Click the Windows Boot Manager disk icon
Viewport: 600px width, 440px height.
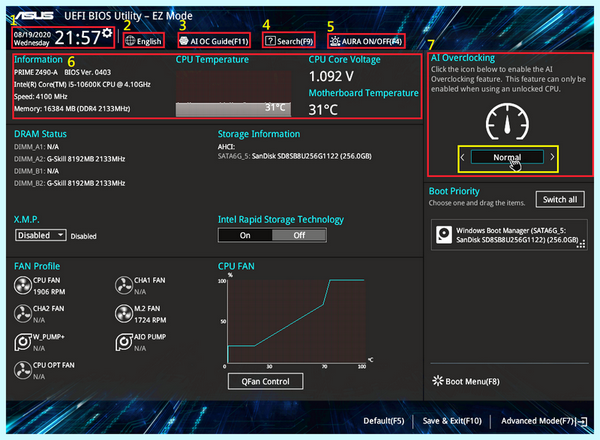click(x=444, y=235)
